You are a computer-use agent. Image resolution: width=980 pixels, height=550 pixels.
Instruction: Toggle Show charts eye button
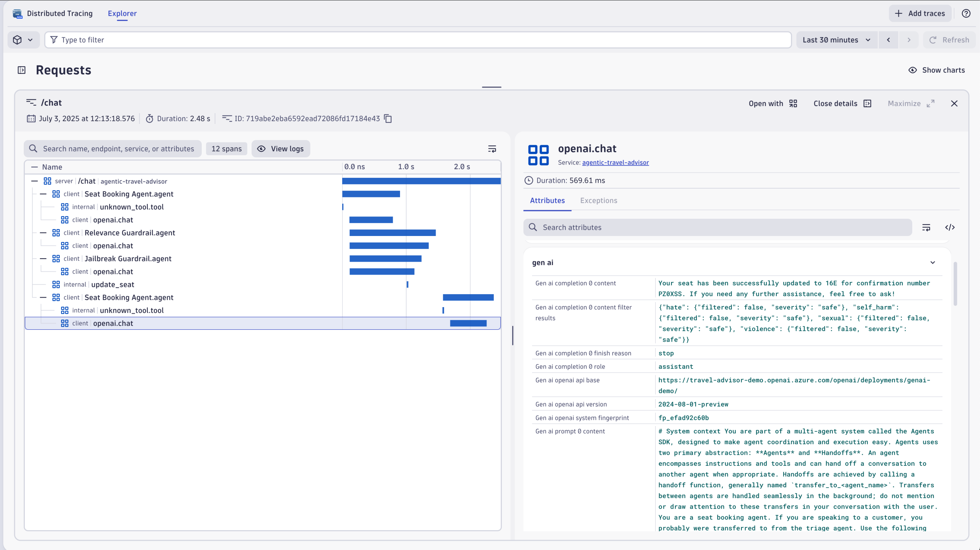click(936, 70)
